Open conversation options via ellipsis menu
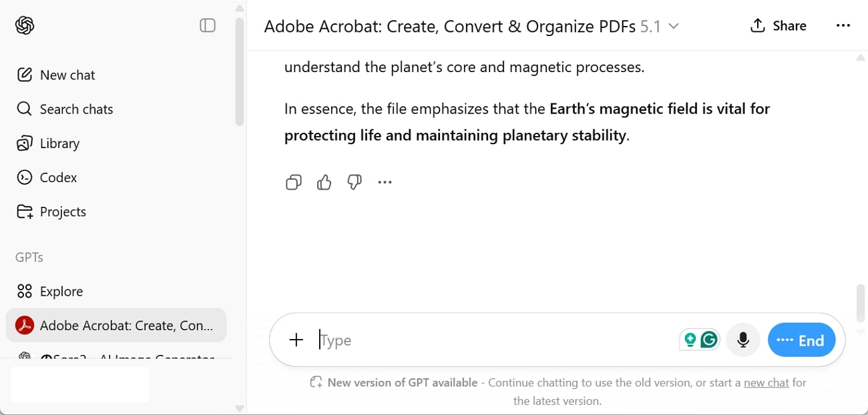The height and width of the screenshot is (415, 868). (x=843, y=25)
